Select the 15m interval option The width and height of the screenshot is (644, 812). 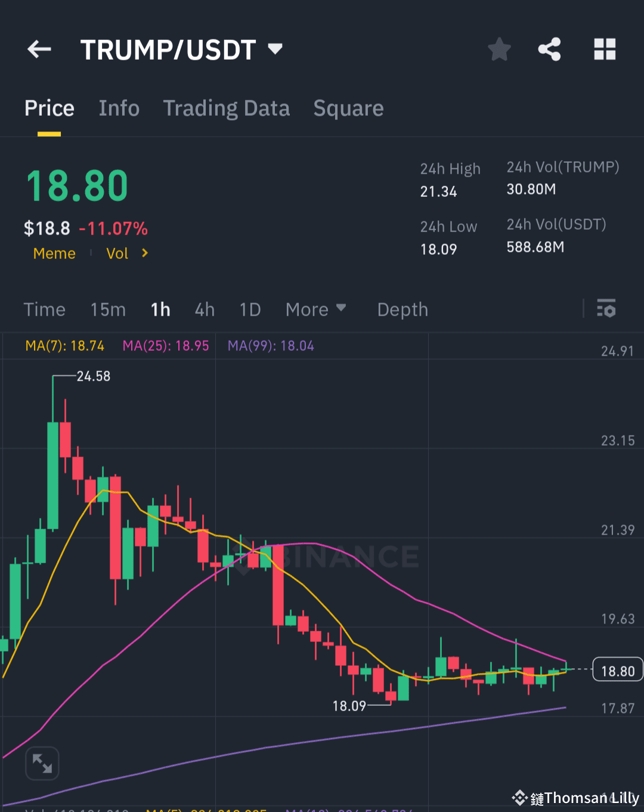(108, 309)
